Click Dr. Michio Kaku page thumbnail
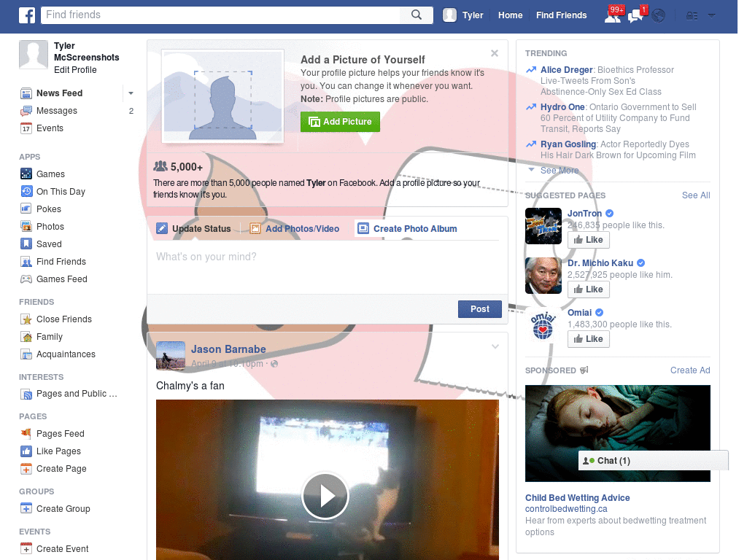The width and height of the screenshot is (747, 560). 543,276
